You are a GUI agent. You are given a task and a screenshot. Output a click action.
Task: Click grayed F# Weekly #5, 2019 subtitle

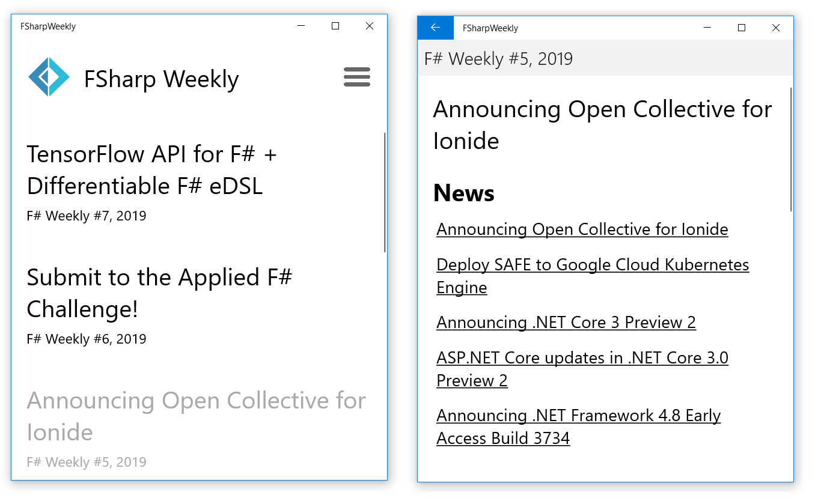[x=87, y=462]
